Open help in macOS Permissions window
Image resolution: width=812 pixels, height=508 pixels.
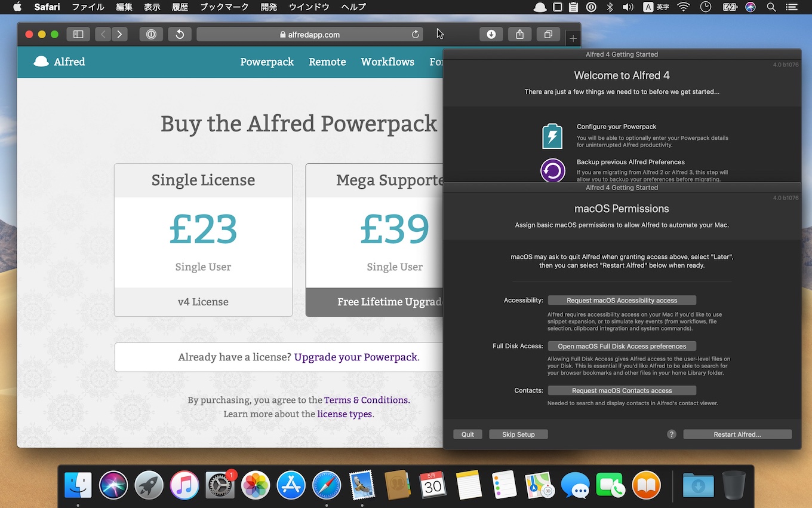pyautogui.click(x=672, y=434)
